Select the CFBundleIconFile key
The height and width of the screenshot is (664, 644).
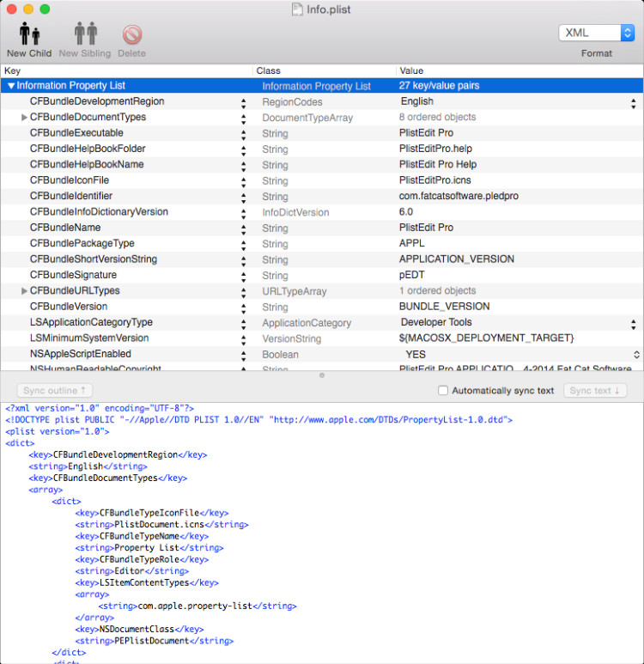(70, 180)
